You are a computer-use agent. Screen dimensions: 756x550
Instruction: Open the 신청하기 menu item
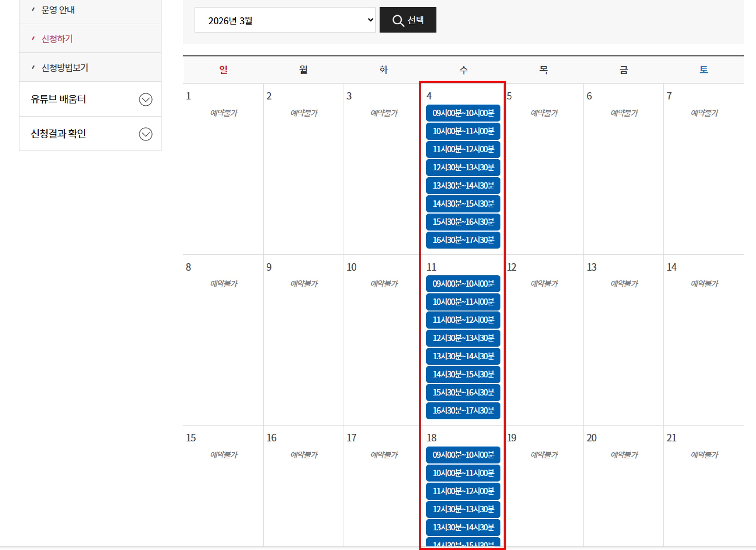57,39
